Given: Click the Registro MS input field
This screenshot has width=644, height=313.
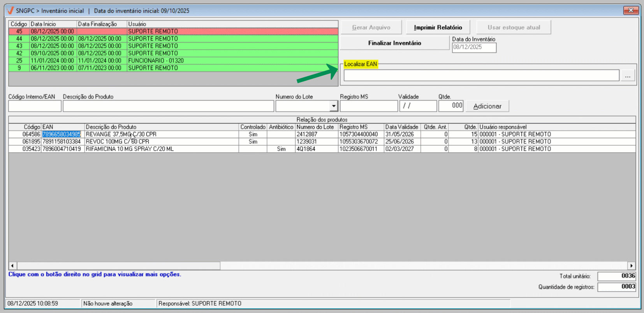Looking at the screenshot, I should click(368, 106).
